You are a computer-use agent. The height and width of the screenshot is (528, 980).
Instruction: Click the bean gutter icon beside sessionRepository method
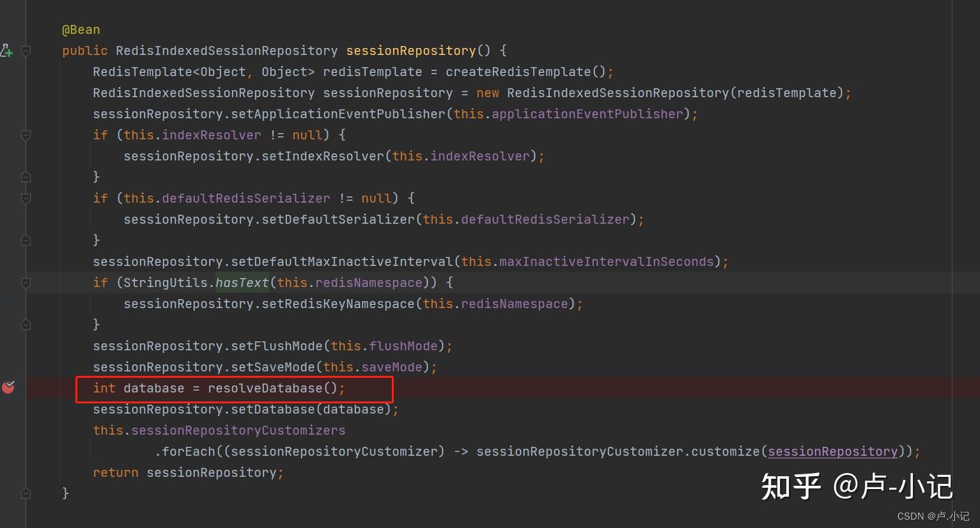coord(6,50)
